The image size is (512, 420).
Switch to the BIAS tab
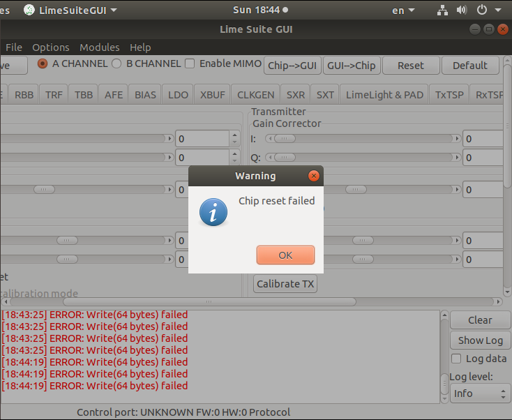pos(145,95)
